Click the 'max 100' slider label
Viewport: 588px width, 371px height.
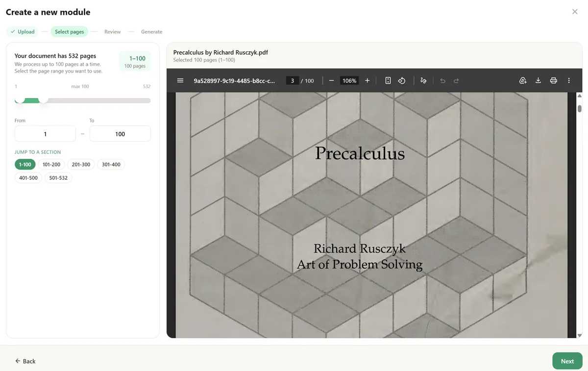pyautogui.click(x=80, y=86)
